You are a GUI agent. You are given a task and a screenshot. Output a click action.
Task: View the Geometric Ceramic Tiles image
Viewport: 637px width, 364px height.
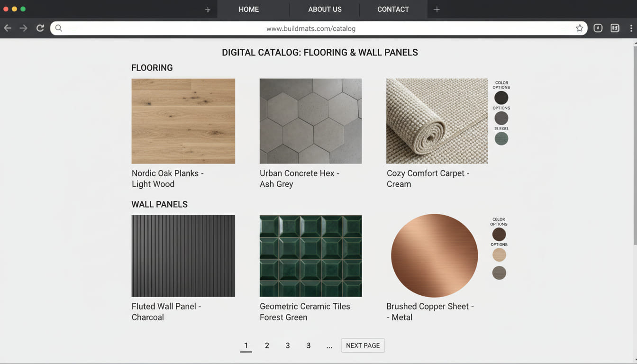310,256
